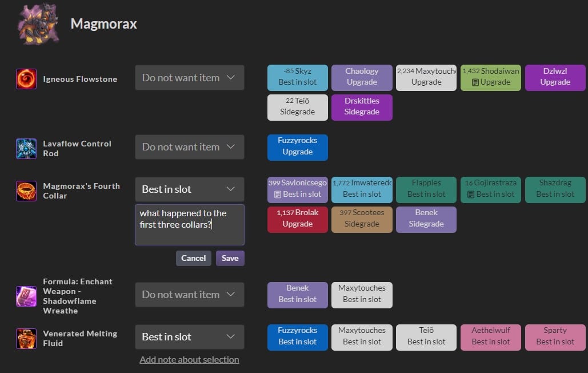Click 'Add note about selection' under Venerated Melting Fluid
588x373 pixels.
point(189,359)
